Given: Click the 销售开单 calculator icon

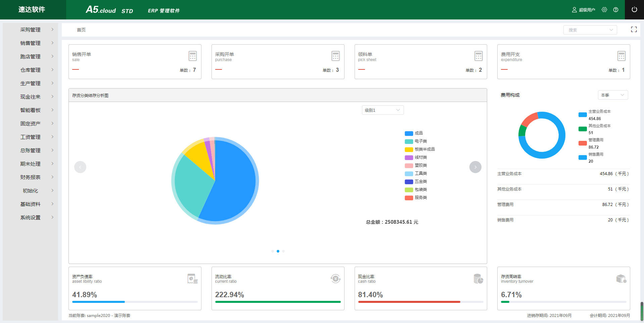Looking at the screenshot, I should [x=192, y=56].
